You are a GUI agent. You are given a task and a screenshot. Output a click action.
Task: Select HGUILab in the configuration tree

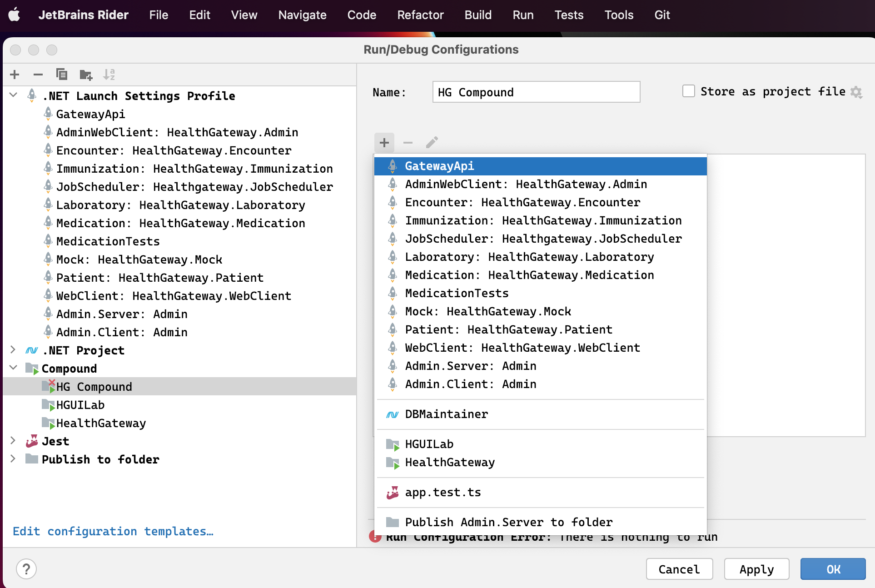tap(180, 405)
